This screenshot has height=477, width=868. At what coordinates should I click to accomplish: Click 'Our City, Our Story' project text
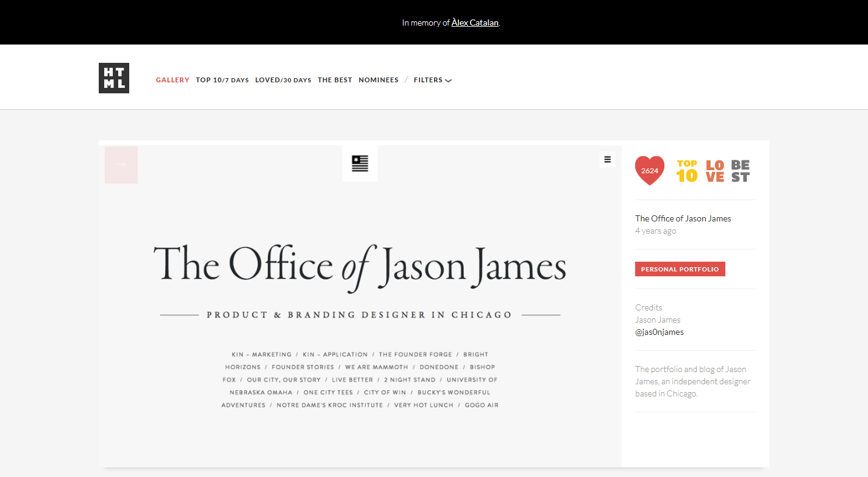[283, 380]
